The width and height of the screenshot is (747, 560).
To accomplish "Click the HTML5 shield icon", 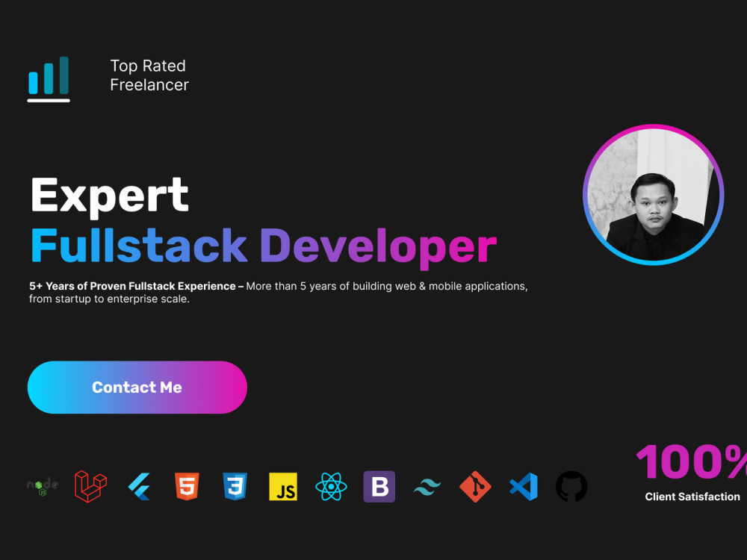I will tap(187, 486).
